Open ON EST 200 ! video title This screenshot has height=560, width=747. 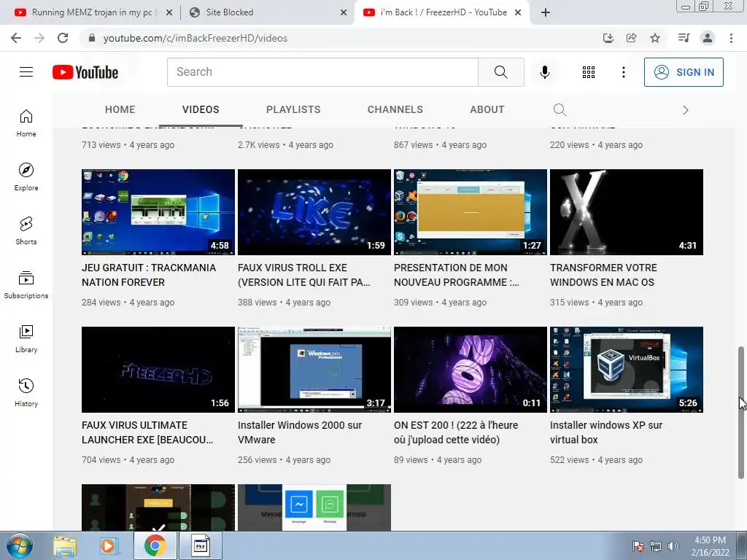pos(456,432)
